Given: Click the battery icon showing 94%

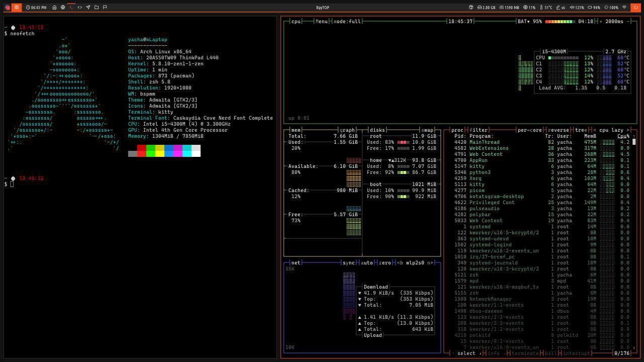Looking at the screenshot, I should pyautogui.click(x=590, y=8).
